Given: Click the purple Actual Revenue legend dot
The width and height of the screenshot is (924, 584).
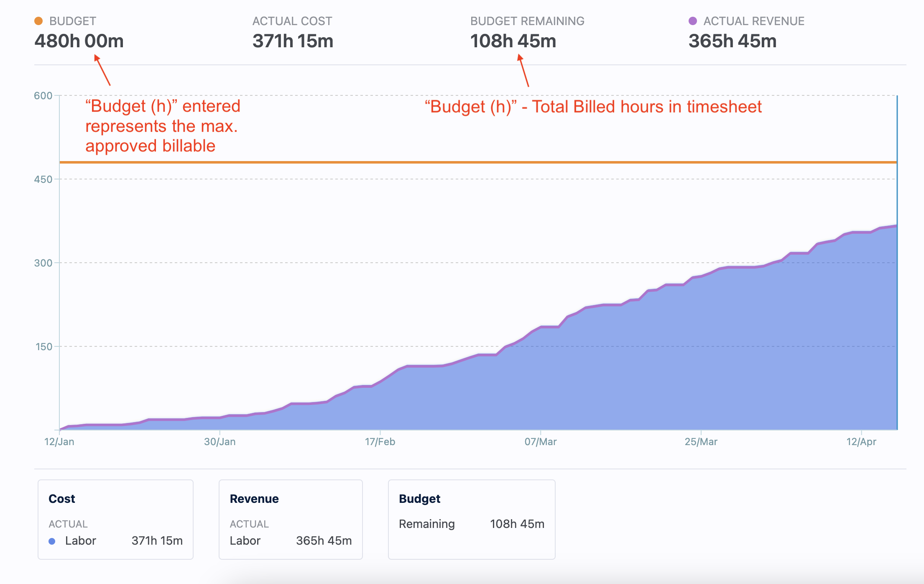Looking at the screenshot, I should (693, 21).
